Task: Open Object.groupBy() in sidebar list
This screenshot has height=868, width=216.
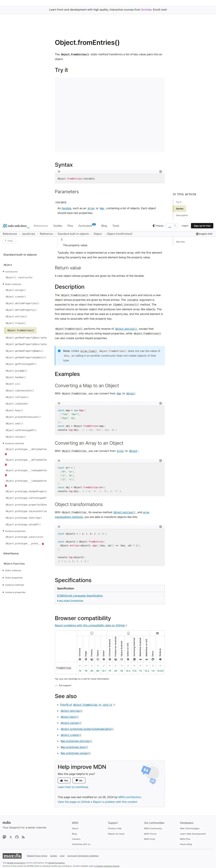Action: coord(16,371)
